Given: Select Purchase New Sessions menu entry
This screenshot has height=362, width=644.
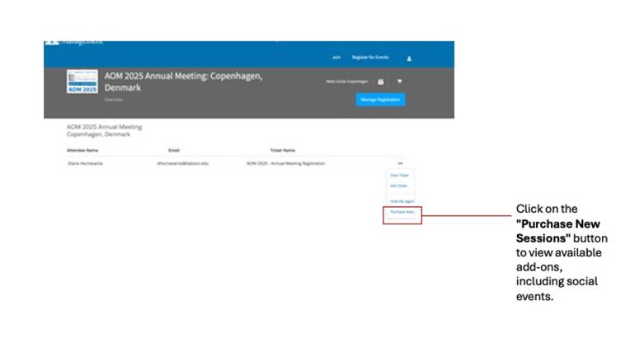Looking at the screenshot, I should click(x=402, y=212).
